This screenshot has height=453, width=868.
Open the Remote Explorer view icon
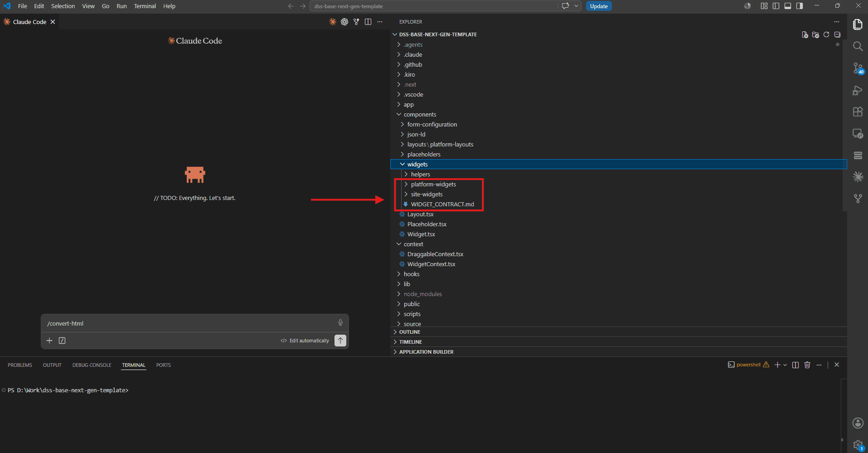point(858,134)
